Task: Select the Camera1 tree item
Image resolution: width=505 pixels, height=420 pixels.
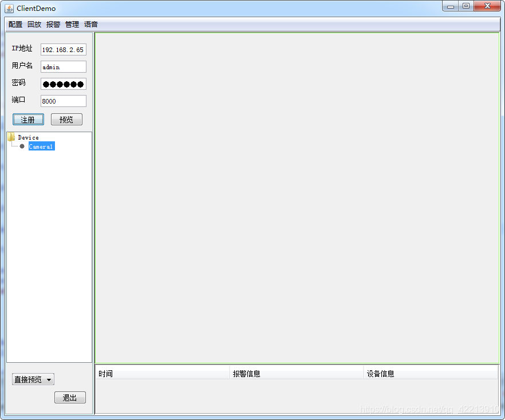Action: [42, 146]
